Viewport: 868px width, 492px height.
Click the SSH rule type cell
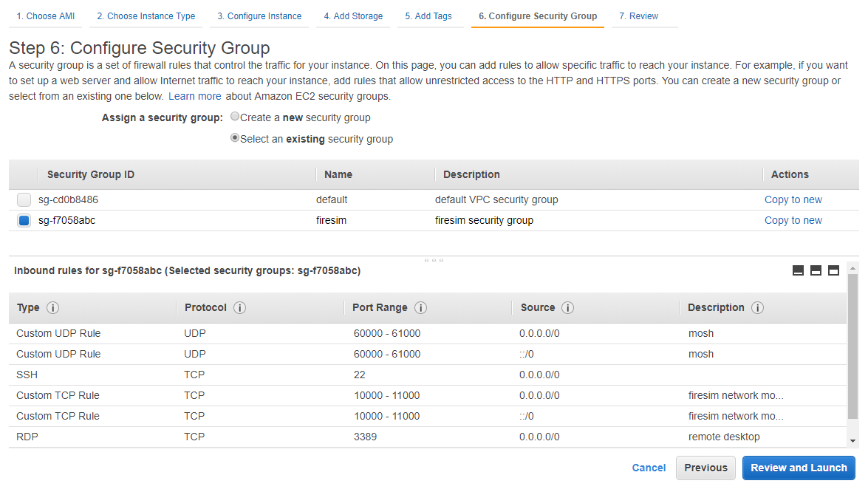pos(27,375)
